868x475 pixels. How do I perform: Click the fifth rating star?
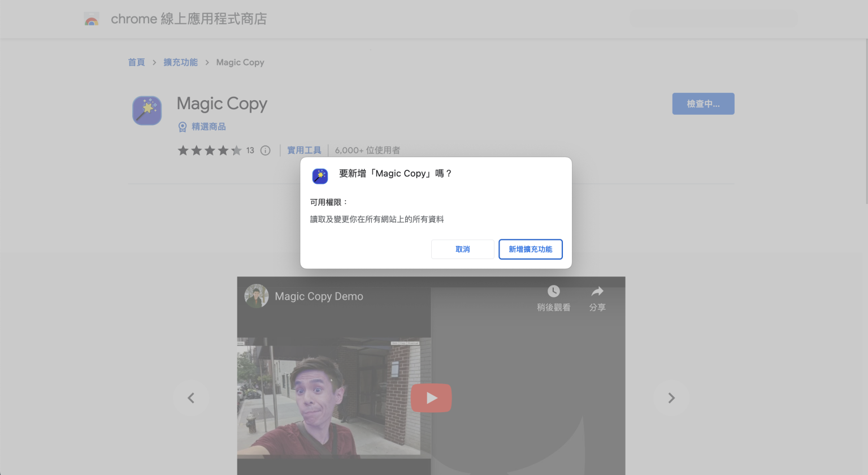(x=237, y=150)
